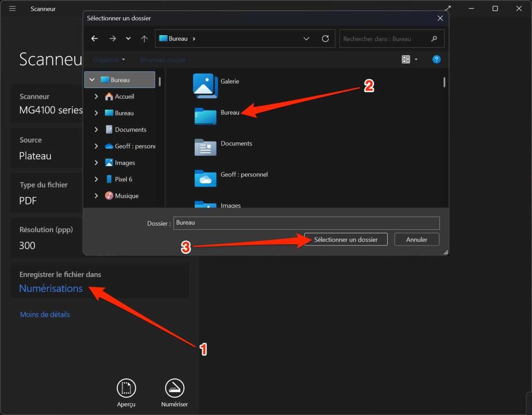This screenshot has width=532, height=415.
Task: Click the Scanneur expand arrows icon
Action: [448, 8]
